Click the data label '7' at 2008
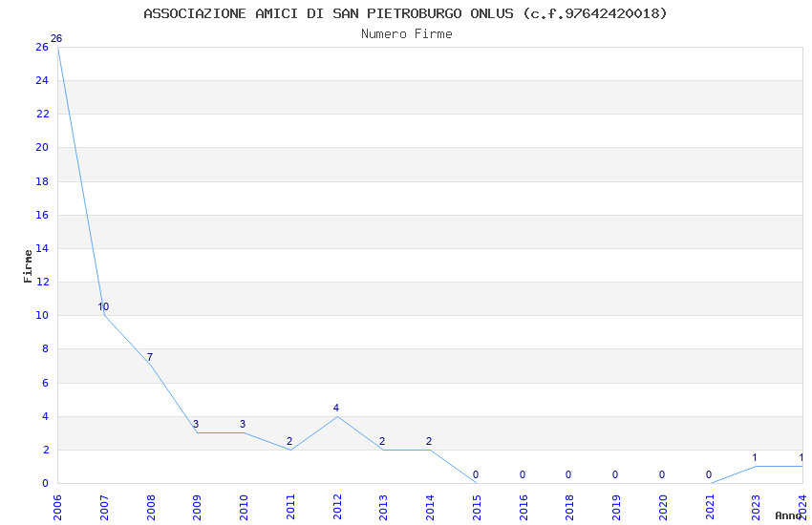 150,357
